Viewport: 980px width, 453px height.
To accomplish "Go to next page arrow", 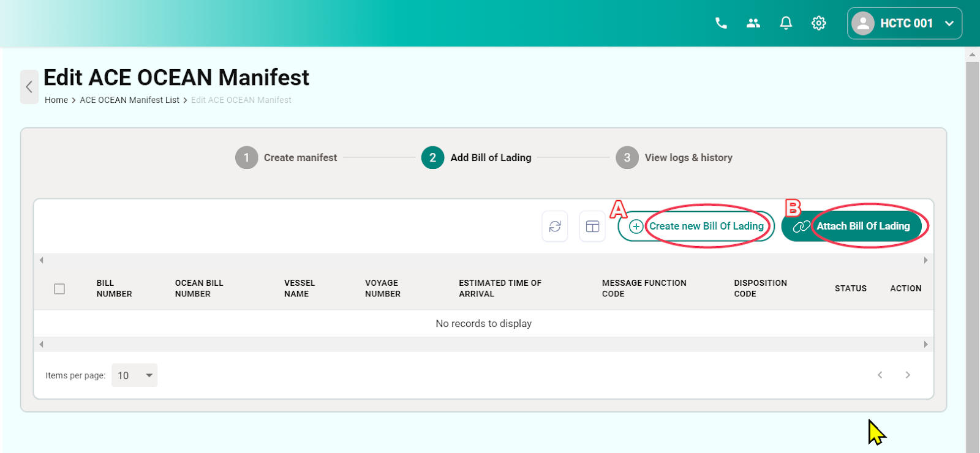I will (908, 375).
